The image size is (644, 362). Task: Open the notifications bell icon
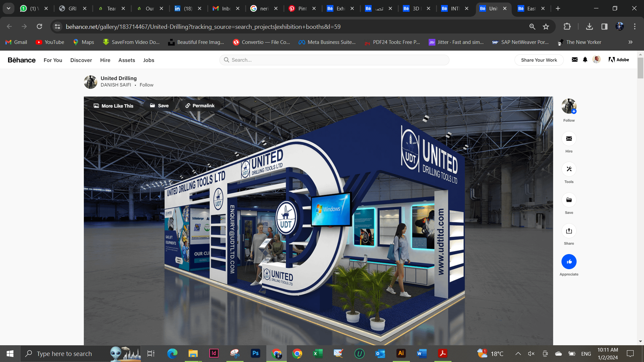(585, 60)
